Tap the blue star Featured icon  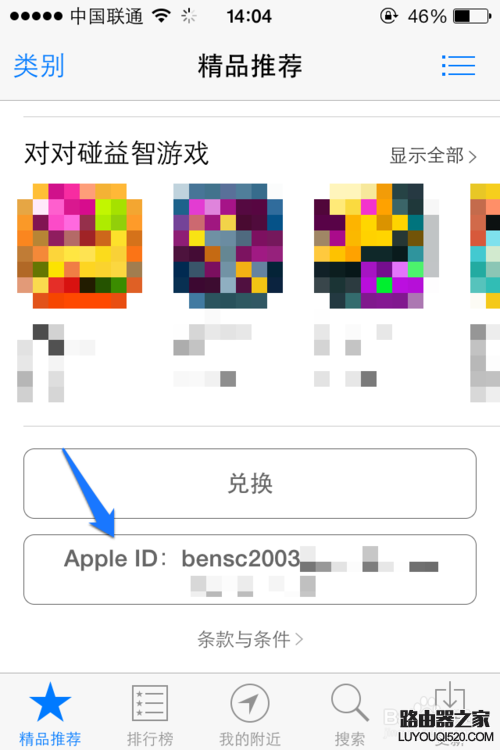point(50,702)
